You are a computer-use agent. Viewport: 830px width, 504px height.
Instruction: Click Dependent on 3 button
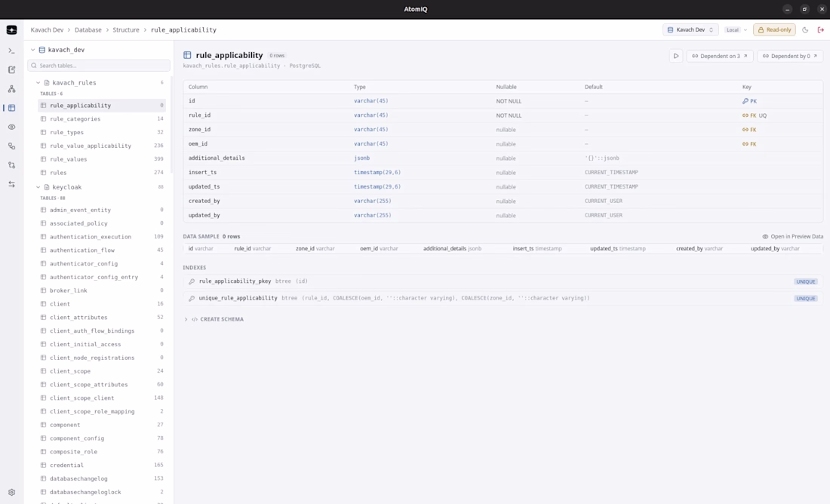pyautogui.click(x=720, y=56)
